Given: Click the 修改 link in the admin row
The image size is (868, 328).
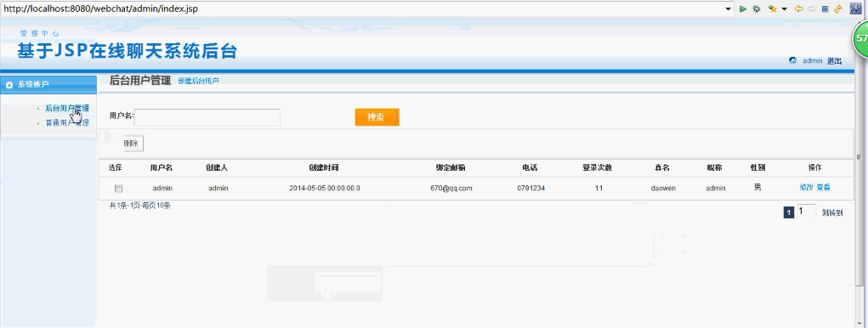Looking at the screenshot, I should 807,188.
